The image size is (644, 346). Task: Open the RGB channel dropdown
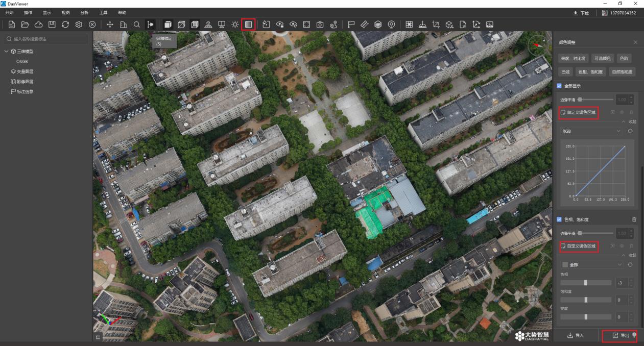[x=591, y=131]
